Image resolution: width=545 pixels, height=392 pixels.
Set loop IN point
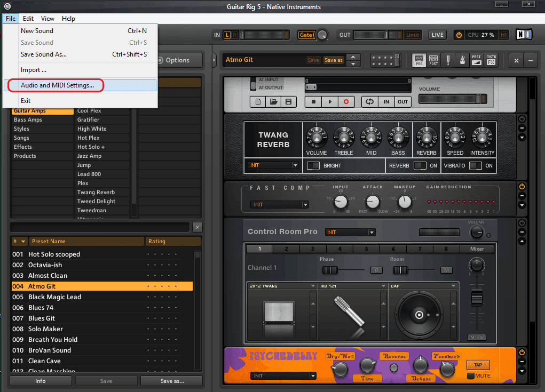tap(386, 102)
